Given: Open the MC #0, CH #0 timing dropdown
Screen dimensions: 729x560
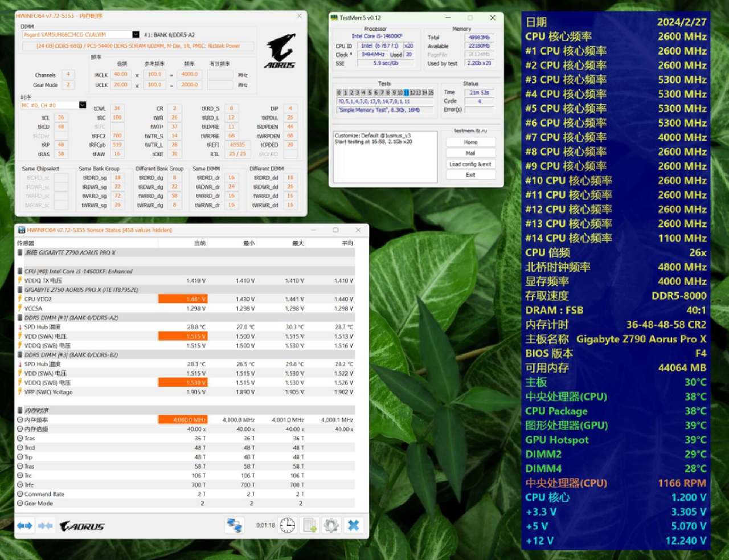Looking at the screenshot, I should 83,105.
